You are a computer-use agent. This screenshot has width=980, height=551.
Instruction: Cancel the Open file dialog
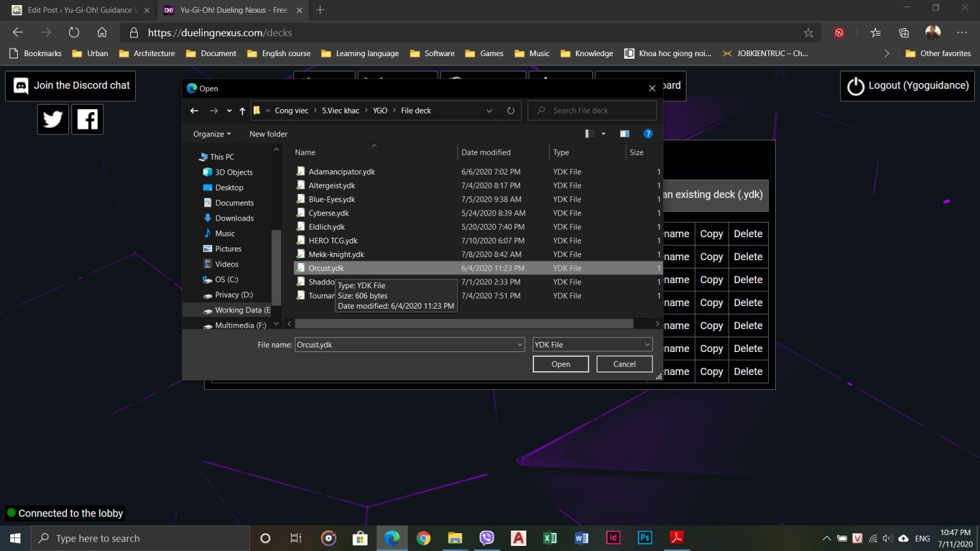click(x=623, y=364)
